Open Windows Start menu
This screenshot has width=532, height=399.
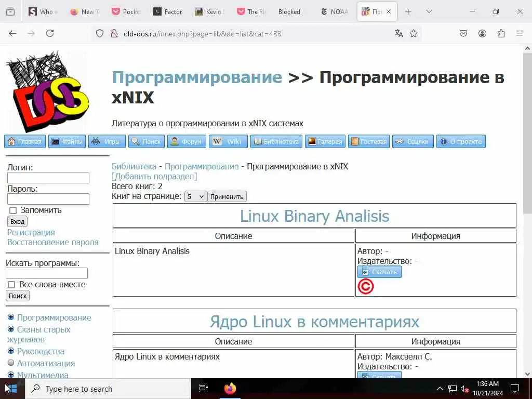[11, 389]
